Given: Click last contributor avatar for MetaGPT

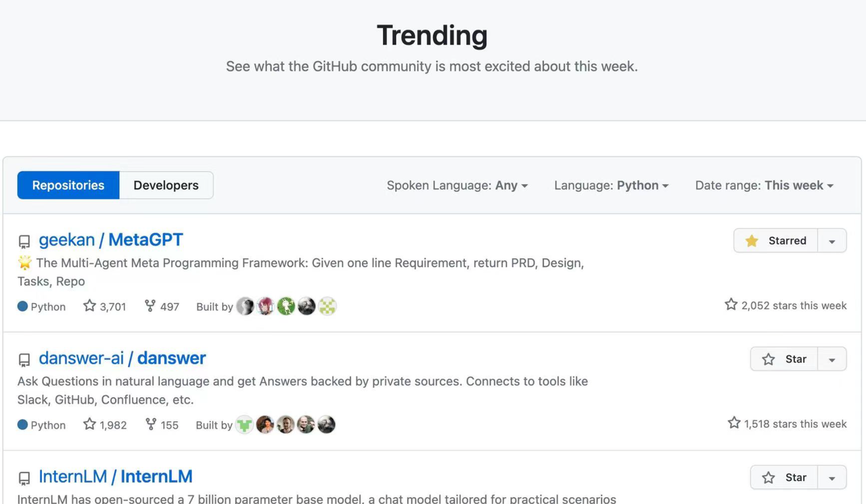Looking at the screenshot, I should (x=327, y=306).
